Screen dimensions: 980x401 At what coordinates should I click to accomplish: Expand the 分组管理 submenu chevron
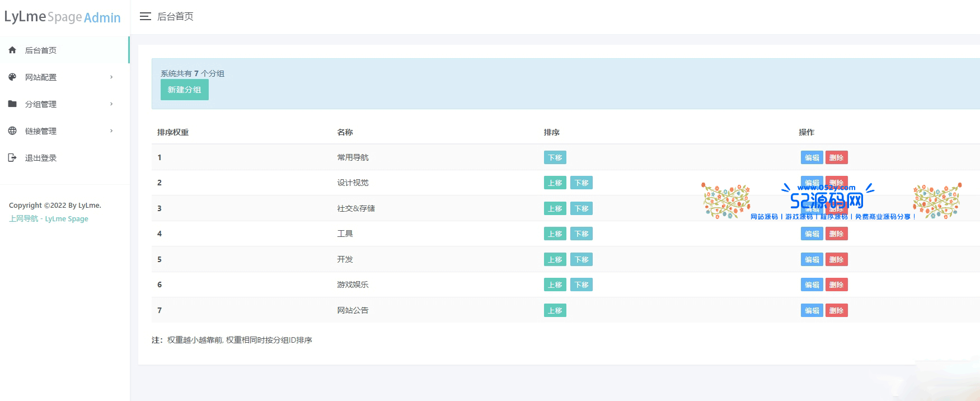click(x=111, y=104)
